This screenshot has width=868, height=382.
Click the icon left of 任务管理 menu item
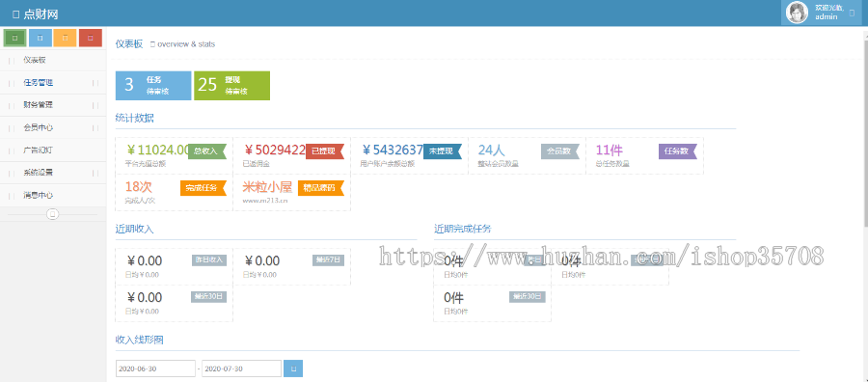(12, 83)
